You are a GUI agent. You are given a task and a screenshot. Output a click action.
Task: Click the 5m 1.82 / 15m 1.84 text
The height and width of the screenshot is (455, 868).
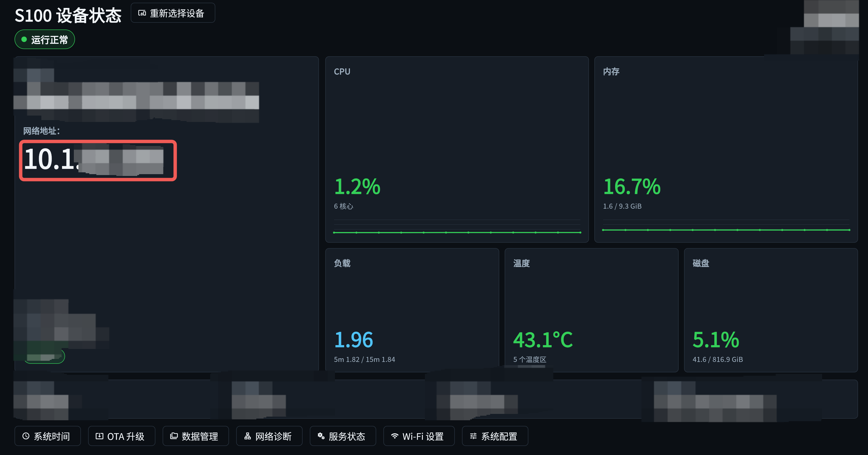tap(365, 359)
